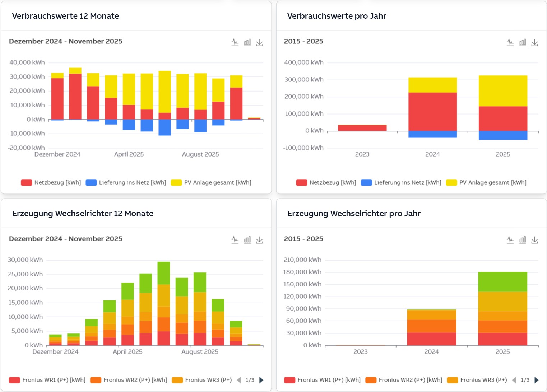Go to next legend page in yearly inverter chart

537,380
